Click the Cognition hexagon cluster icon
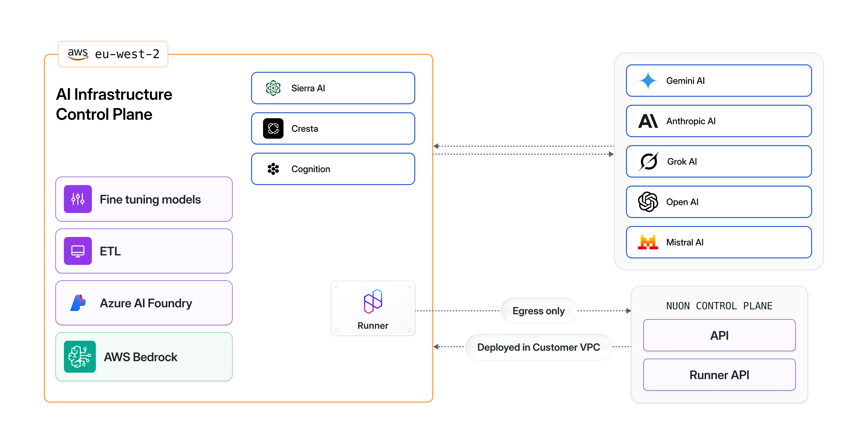The height and width of the screenshot is (443, 868). tap(273, 169)
